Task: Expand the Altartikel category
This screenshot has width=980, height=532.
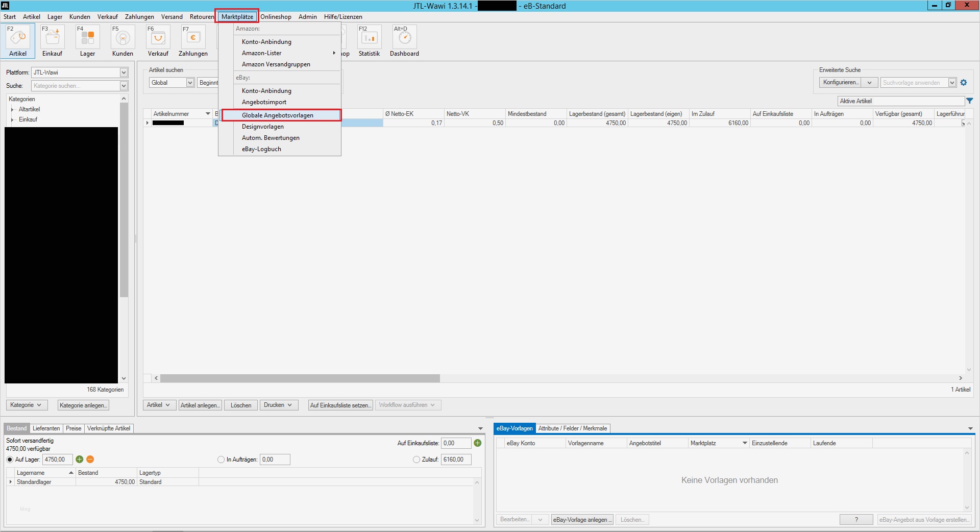Action: pyautogui.click(x=12, y=109)
